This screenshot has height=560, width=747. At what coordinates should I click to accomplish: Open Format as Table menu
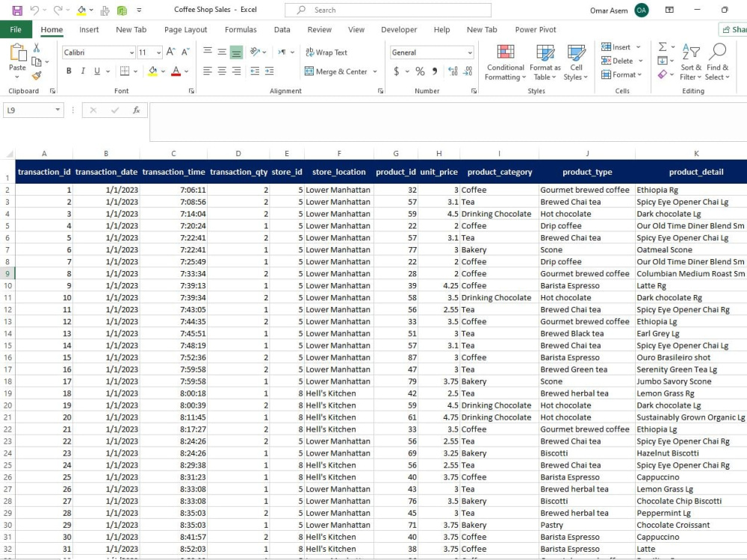point(545,63)
